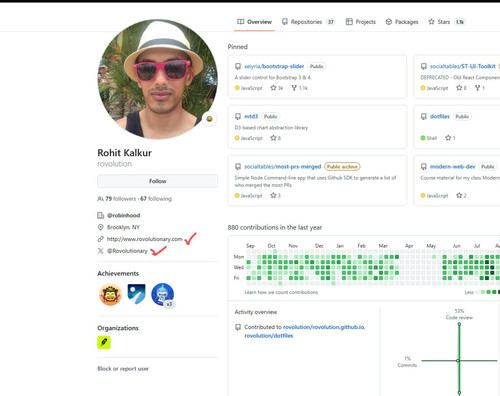Open the seiyria/bootstrap-slider repository
The image size is (500, 396).
pyautogui.click(x=274, y=66)
